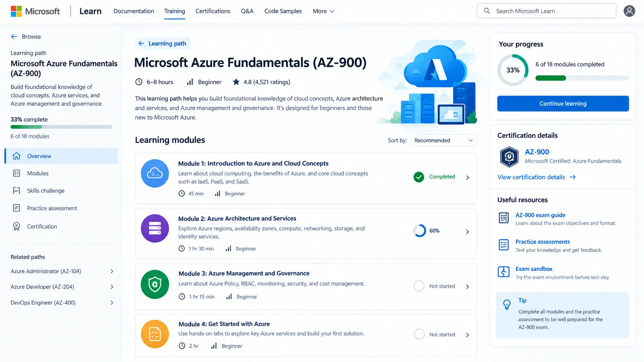The image size is (644, 362).
Task: Click "4.8 (4,521 ratings)" text
Action: click(267, 82)
